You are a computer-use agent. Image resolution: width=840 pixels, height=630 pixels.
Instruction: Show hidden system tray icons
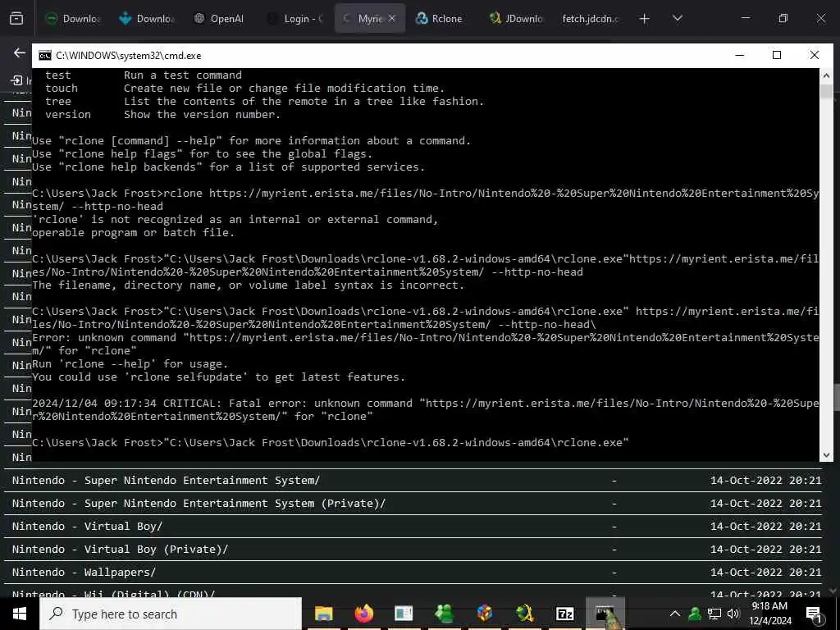(x=675, y=614)
